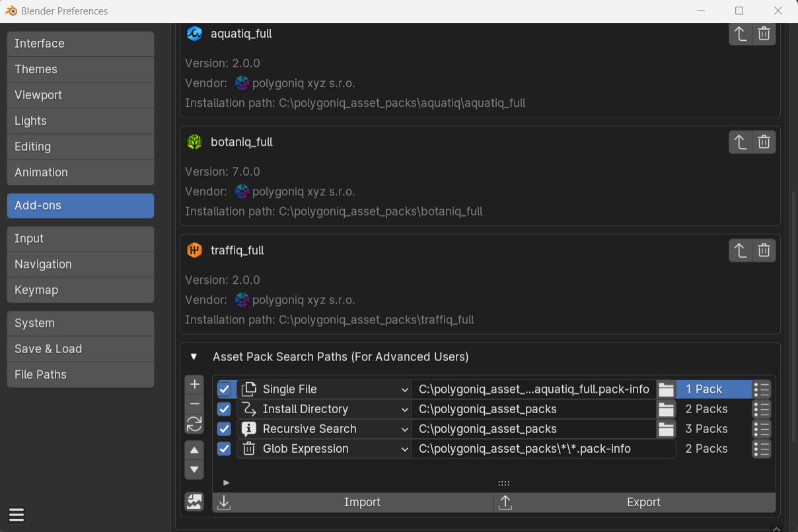This screenshot has width=798, height=532.
Task: Select the Add-ons tab
Action: [81, 205]
